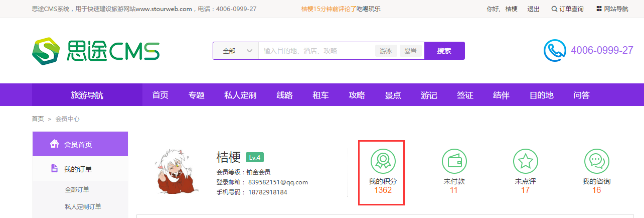The image size is (644, 218).
Task: Click the 未点评 star icon
Action: pos(525,161)
